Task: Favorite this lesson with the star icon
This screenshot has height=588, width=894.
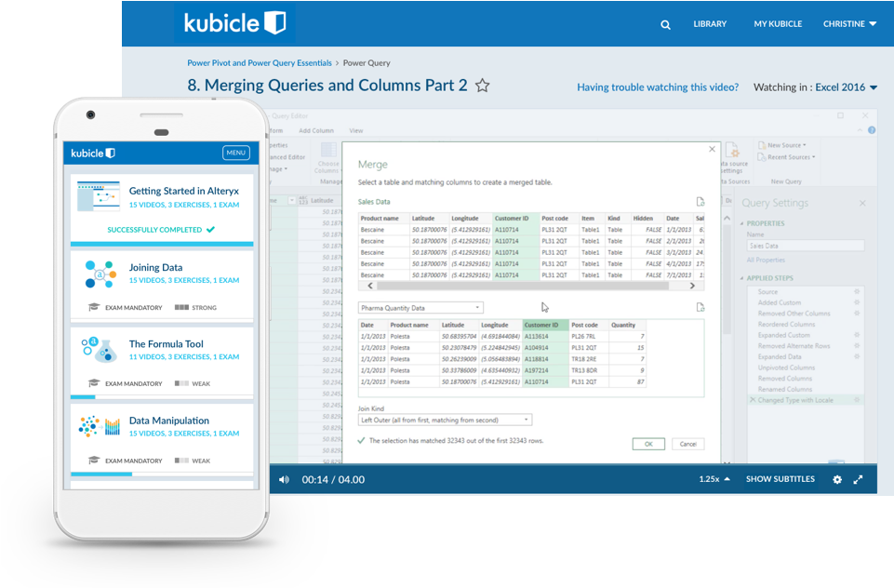Action: point(482,86)
